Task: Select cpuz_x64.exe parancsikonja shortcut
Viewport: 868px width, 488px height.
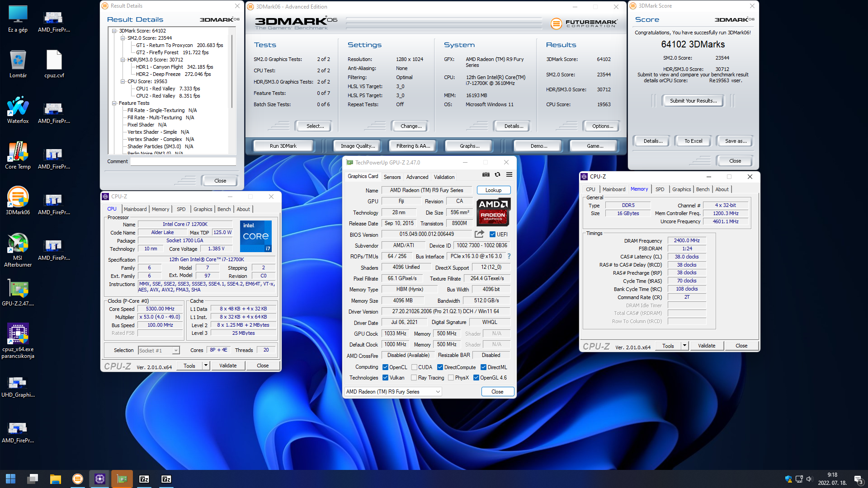Action: (18, 341)
